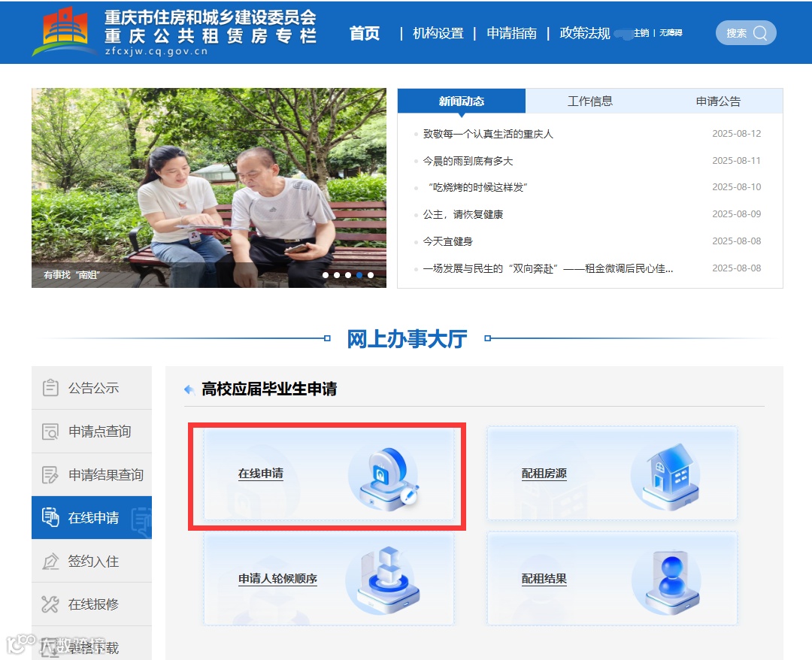Screen dimensions: 812x660
Task: Click the blue back arrow beside 高校应届毕业生申请
Action: tap(189, 389)
